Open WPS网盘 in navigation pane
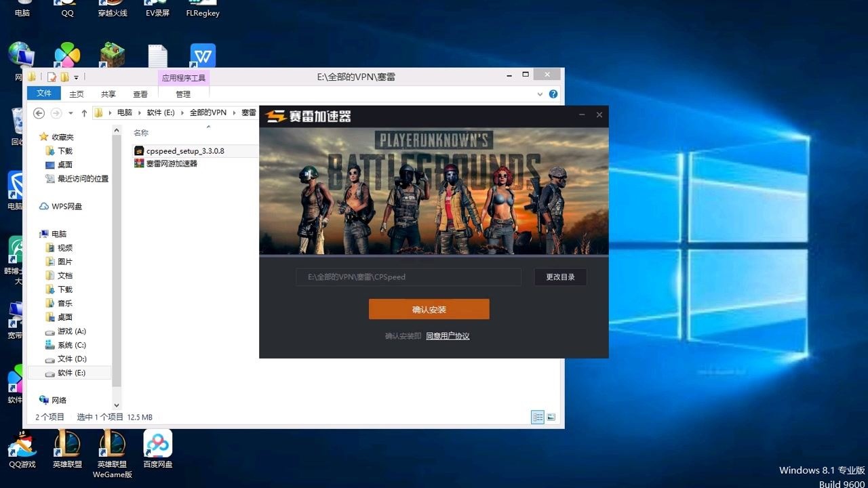Image resolution: width=868 pixels, height=488 pixels. click(x=61, y=206)
